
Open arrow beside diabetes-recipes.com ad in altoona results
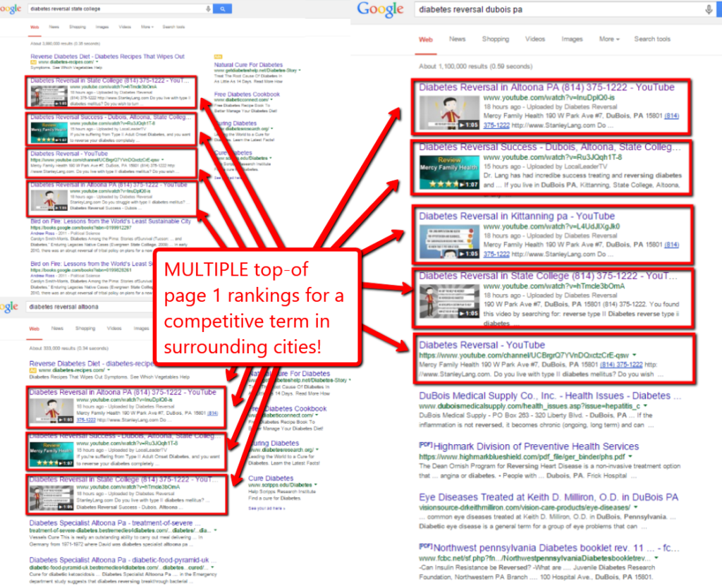pos(108,369)
